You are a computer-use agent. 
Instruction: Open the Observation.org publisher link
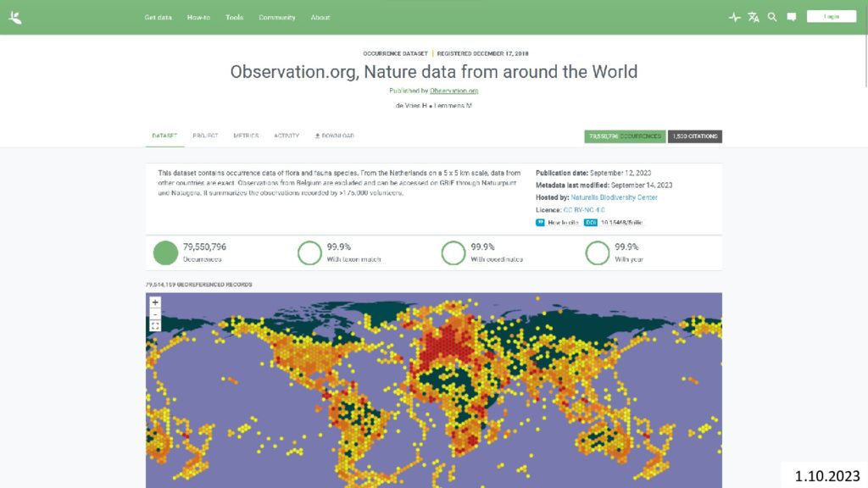pyautogui.click(x=454, y=91)
